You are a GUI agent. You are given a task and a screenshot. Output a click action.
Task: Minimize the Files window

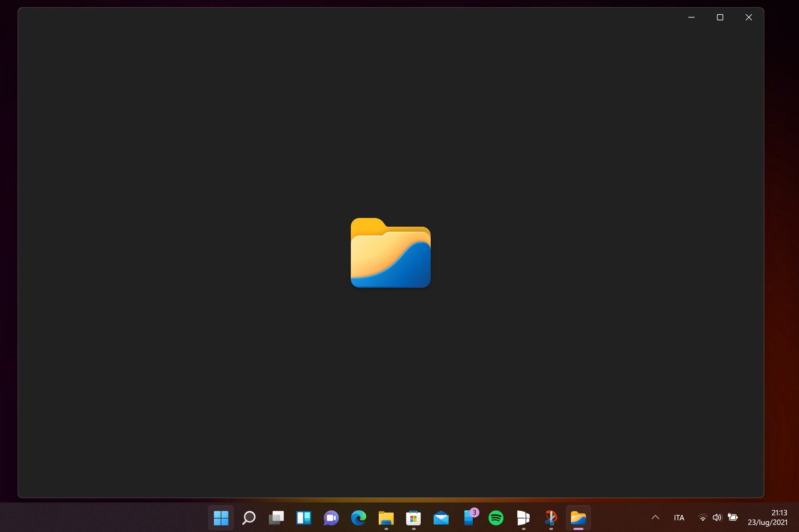pyautogui.click(x=691, y=17)
